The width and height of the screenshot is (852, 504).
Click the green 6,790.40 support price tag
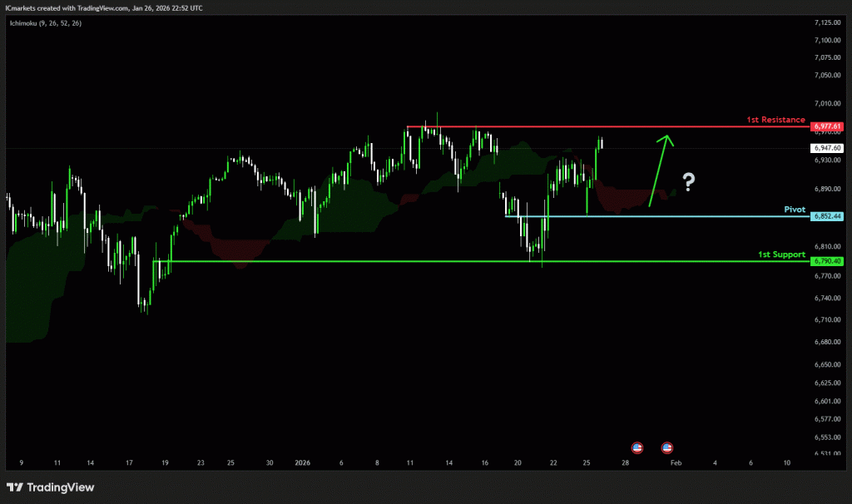tap(826, 261)
